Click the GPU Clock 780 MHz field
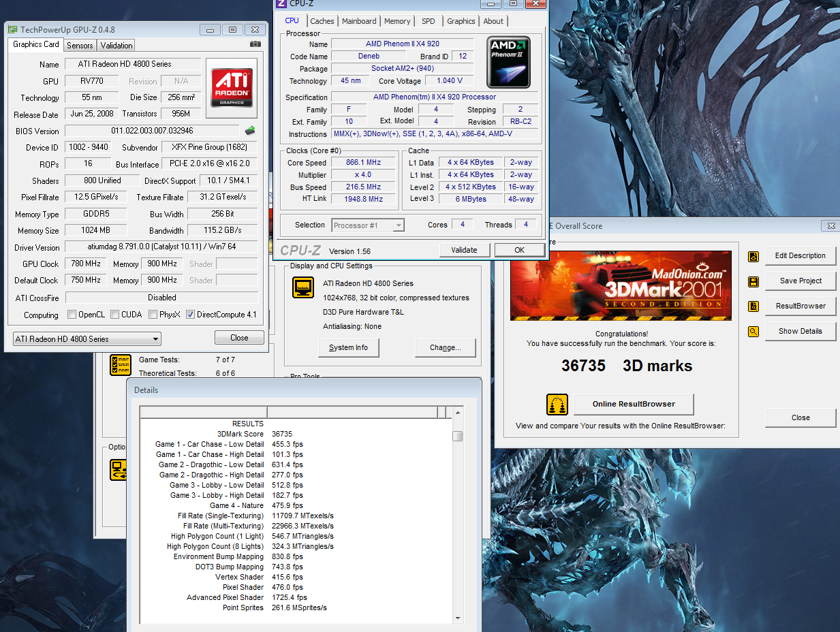Screen dimensions: 840x632 pyautogui.click(x=87, y=264)
